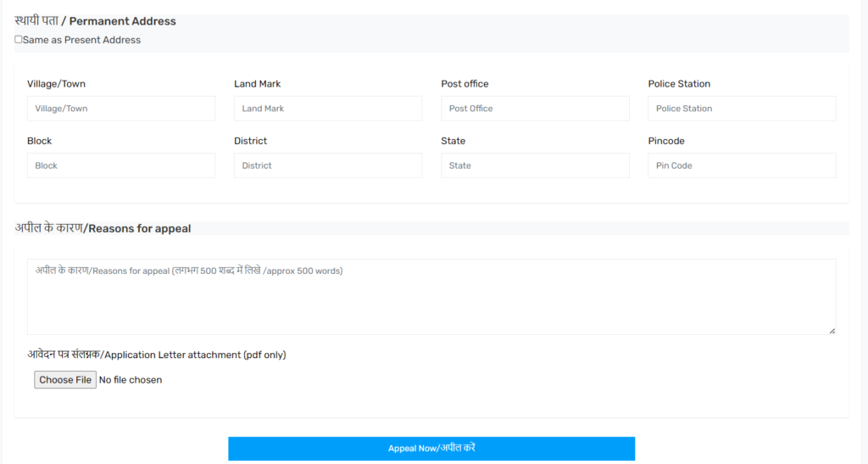Click the Pin Code input field
Viewport: 868px width, 464px height.
coord(742,165)
